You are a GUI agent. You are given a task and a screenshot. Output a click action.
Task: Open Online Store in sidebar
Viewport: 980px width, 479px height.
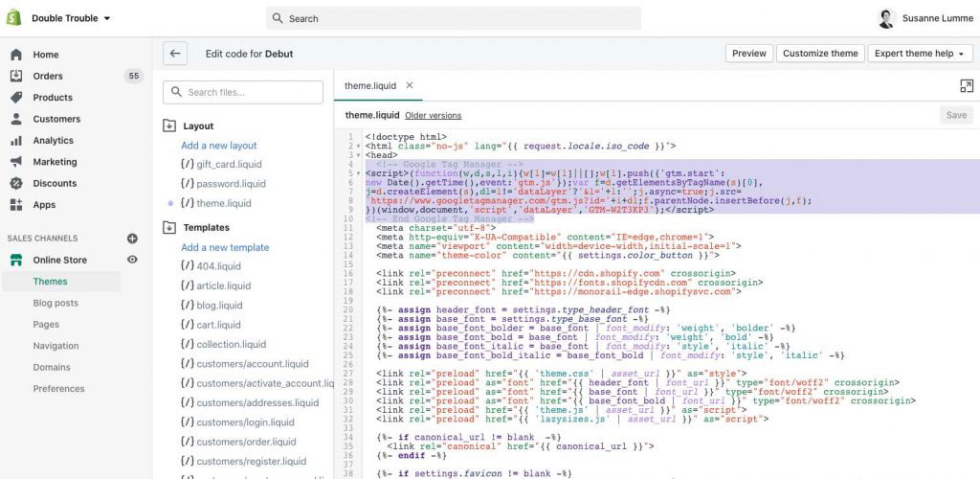[60, 261]
